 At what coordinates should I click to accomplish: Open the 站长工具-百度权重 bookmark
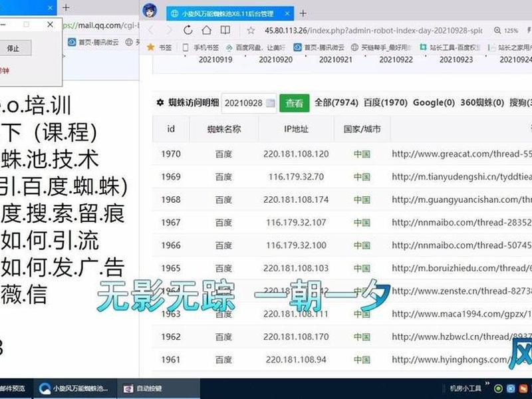450,47
